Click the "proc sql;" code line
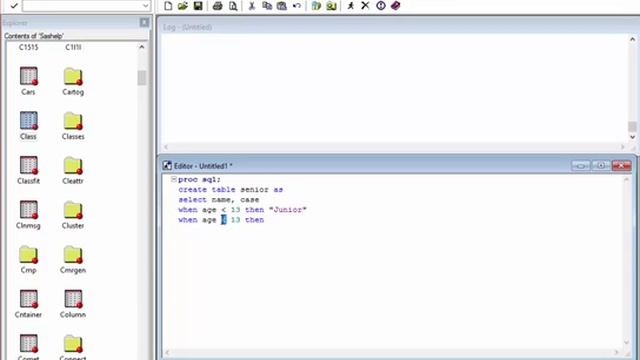 pyautogui.click(x=199, y=180)
